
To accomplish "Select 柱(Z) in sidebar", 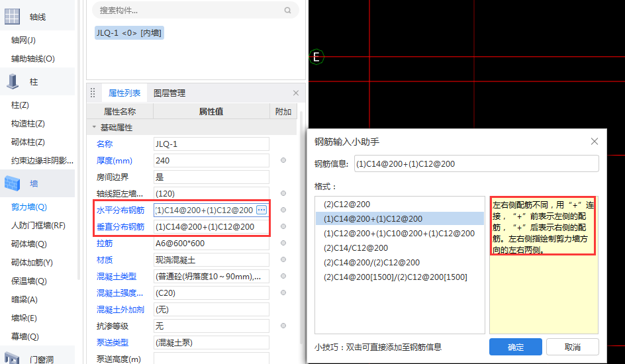I will [x=20, y=105].
